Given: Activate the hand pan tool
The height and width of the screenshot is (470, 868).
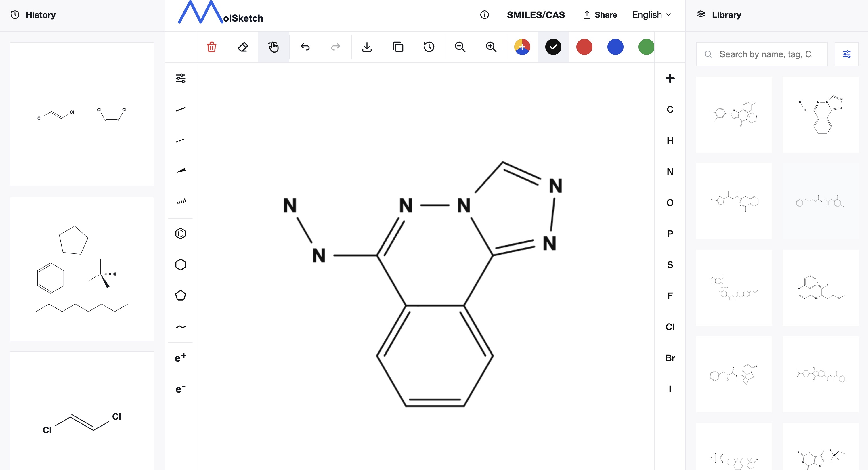Looking at the screenshot, I should [x=274, y=47].
